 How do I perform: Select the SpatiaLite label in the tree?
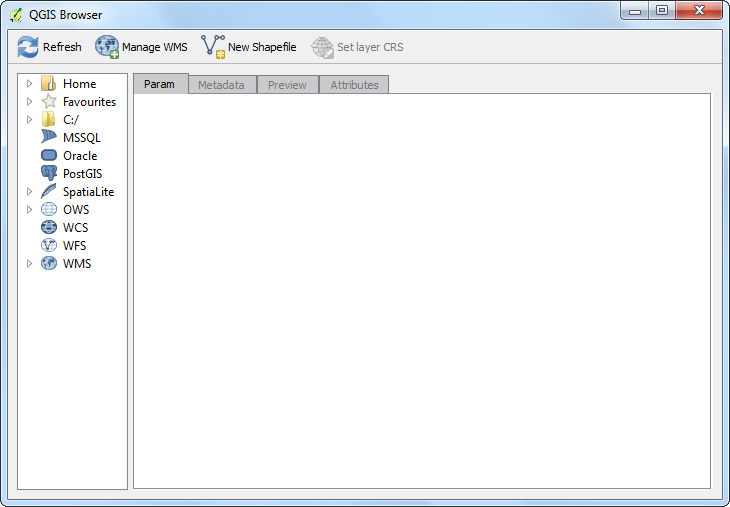pos(88,192)
